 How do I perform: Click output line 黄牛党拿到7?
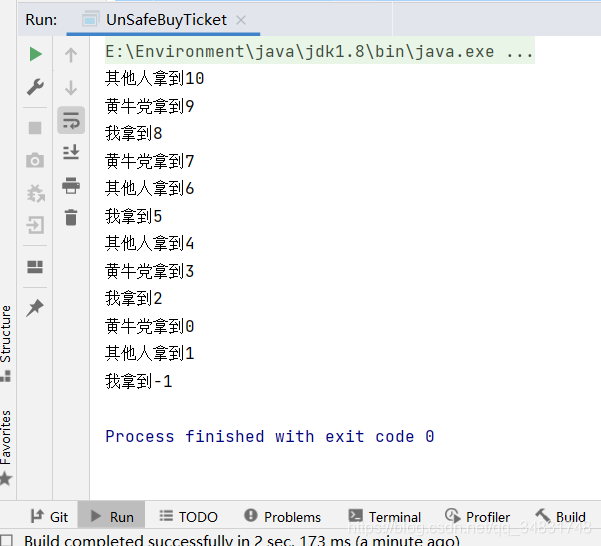[x=149, y=161]
